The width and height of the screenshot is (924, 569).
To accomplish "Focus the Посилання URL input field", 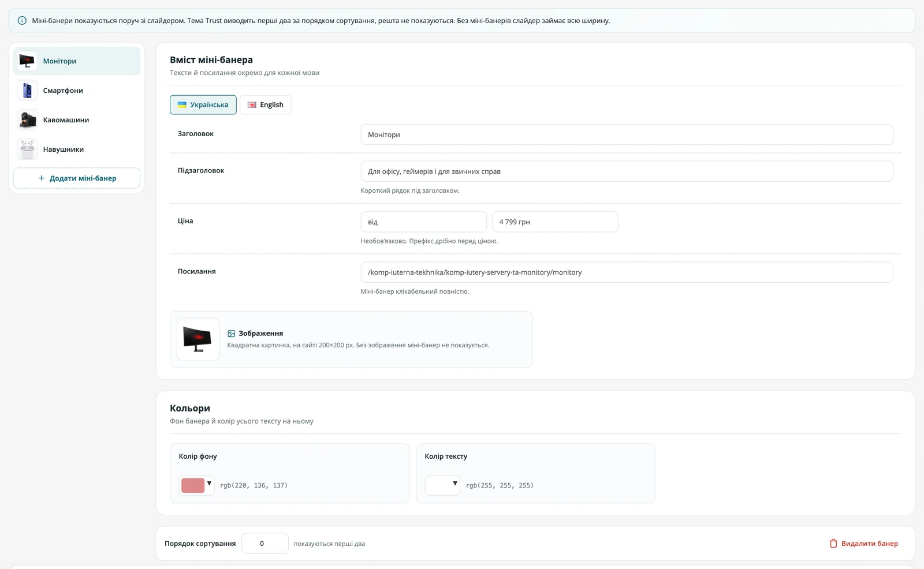I will (627, 272).
